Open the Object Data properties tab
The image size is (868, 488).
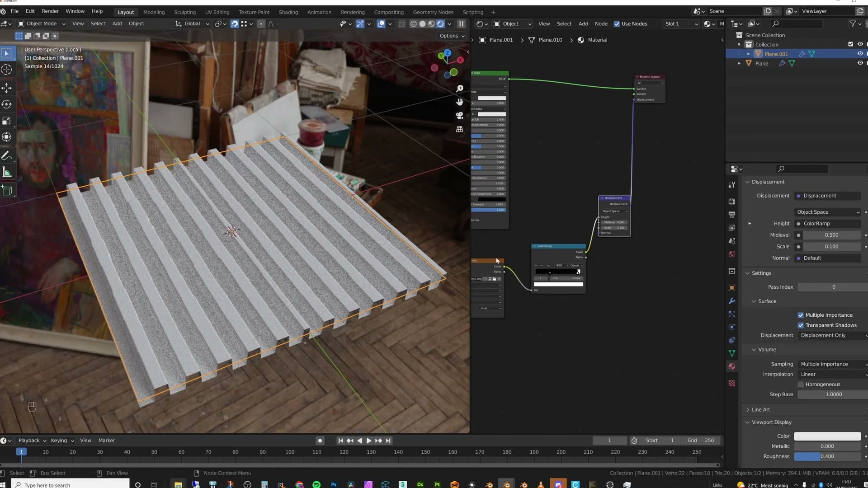tap(732, 353)
